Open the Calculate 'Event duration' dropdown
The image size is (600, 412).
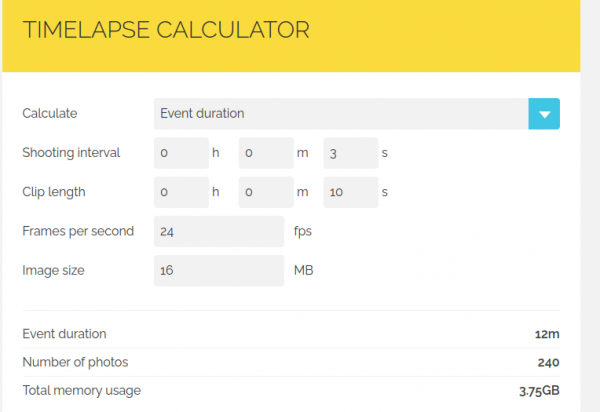340,114
